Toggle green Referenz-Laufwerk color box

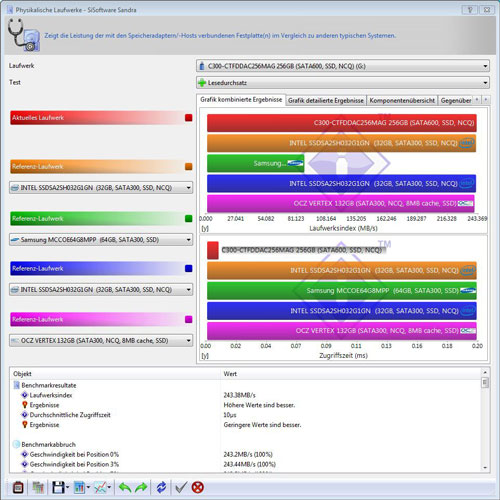pos(189,219)
